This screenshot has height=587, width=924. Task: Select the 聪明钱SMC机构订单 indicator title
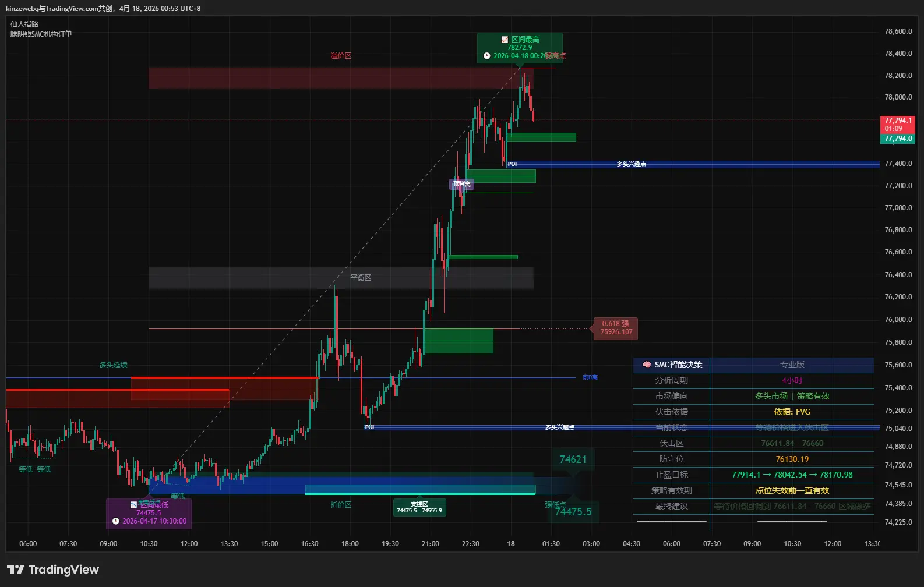click(41, 34)
